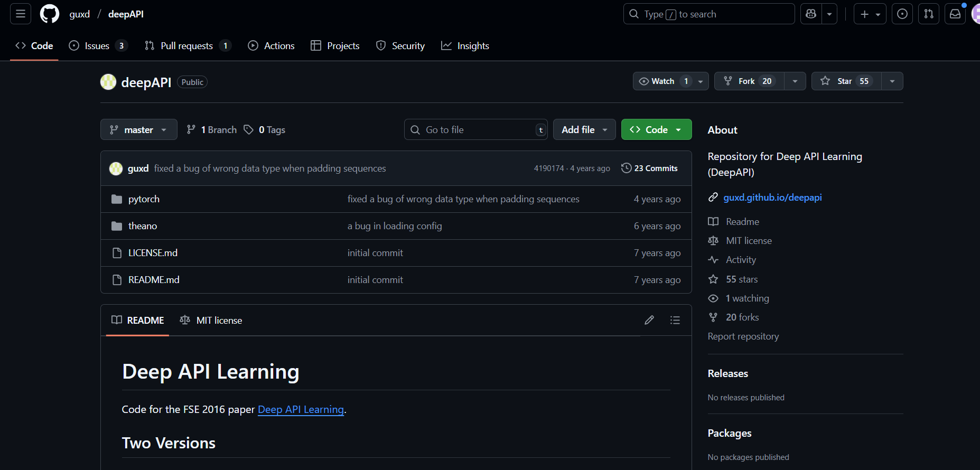View the 1 watching list
Image resolution: width=980 pixels, height=470 pixels.
coord(747,298)
